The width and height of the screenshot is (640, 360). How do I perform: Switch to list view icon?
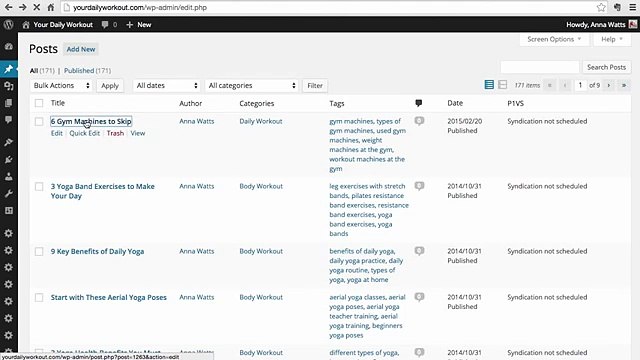point(489,85)
